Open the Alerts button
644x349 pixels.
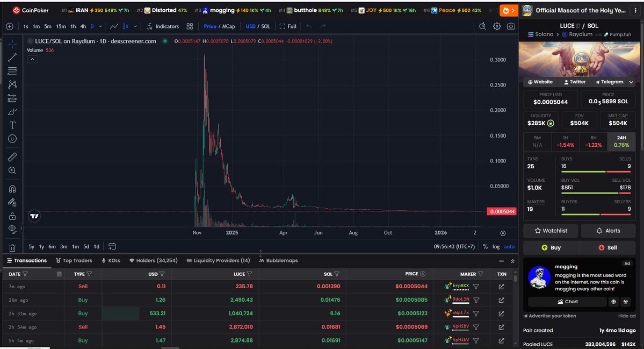pos(608,231)
